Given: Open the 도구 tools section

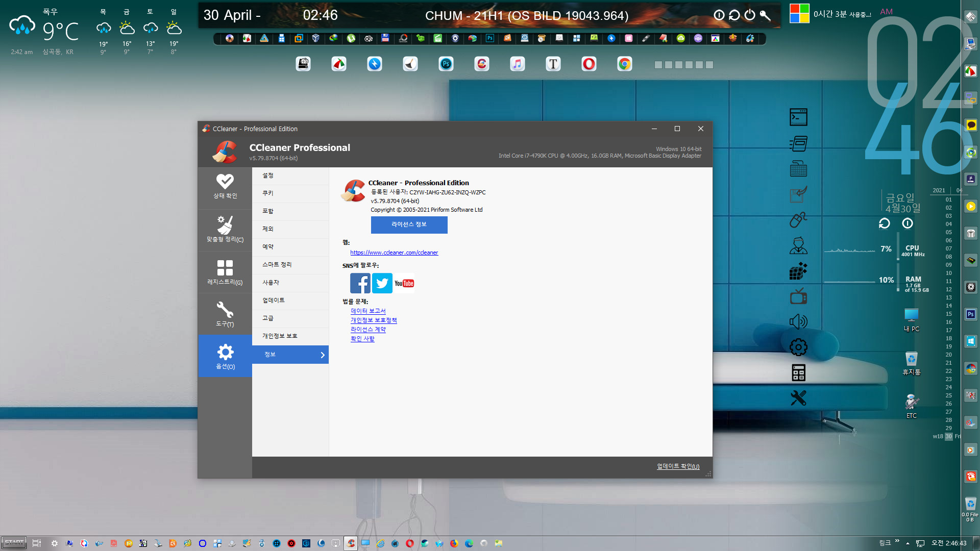Looking at the screenshot, I should click(x=225, y=314).
